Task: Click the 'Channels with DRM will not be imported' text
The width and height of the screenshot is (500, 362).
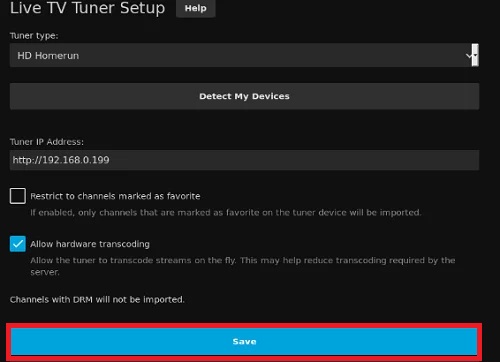Action: (97, 299)
